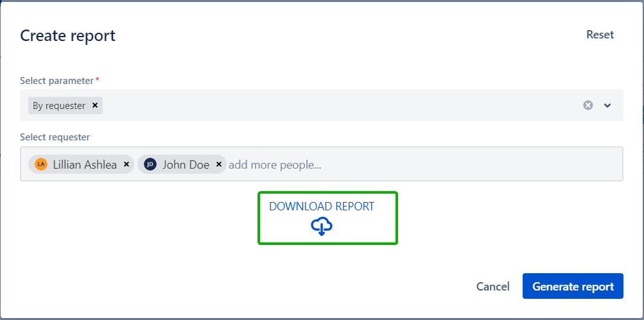
Task: Click the DOWNLOAD REPORT text link
Action: coord(321,206)
